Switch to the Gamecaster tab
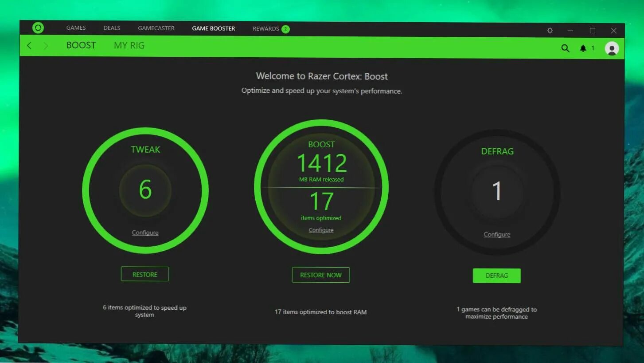 click(156, 28)
